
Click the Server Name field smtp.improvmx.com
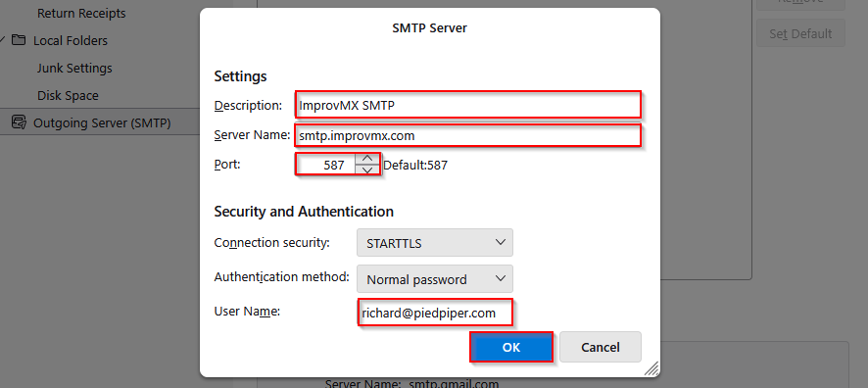click(x=467, y=135)
